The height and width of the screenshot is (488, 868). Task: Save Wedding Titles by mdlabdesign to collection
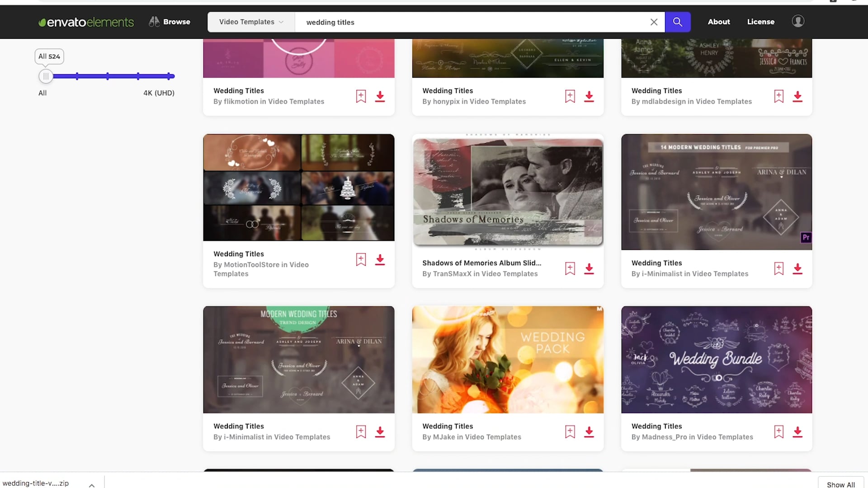778,96
